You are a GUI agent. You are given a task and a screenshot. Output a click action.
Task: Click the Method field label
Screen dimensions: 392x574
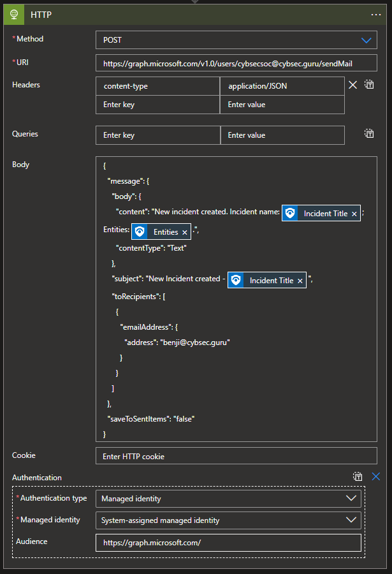point(30,39)
